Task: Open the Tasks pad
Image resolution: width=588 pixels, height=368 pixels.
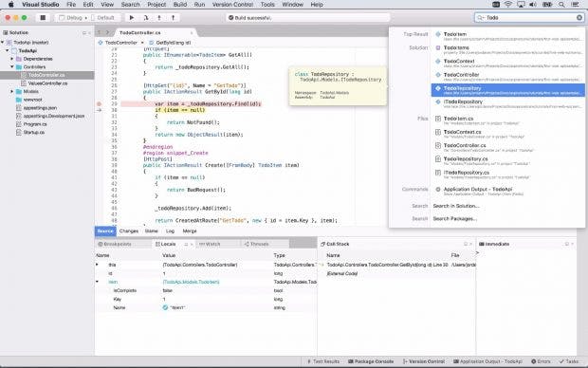Action: (x=569, y=361)
